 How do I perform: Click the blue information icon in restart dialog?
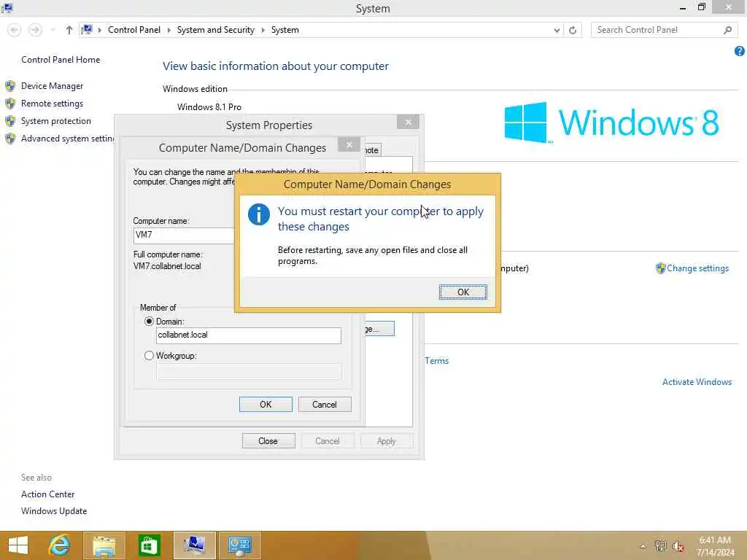click(259, 215)
